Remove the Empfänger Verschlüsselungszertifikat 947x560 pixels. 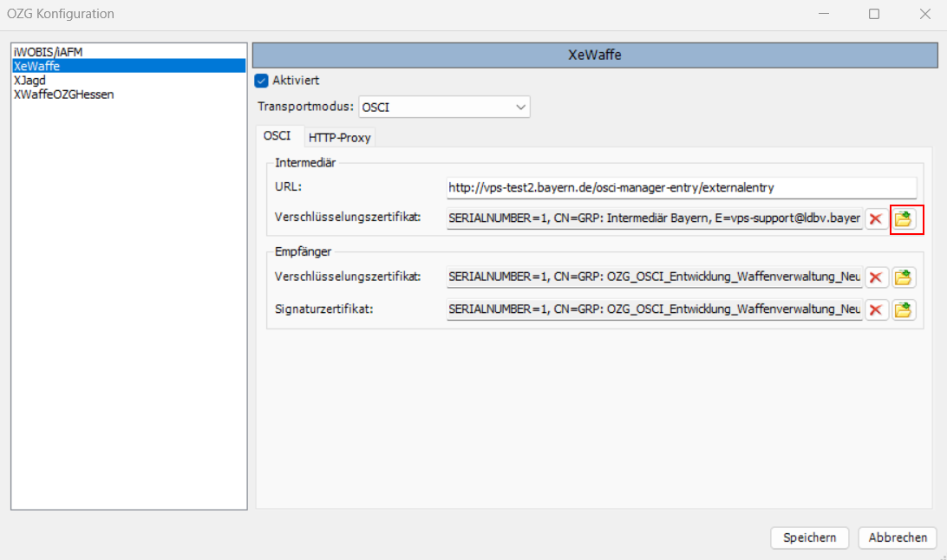click(876, 277)
